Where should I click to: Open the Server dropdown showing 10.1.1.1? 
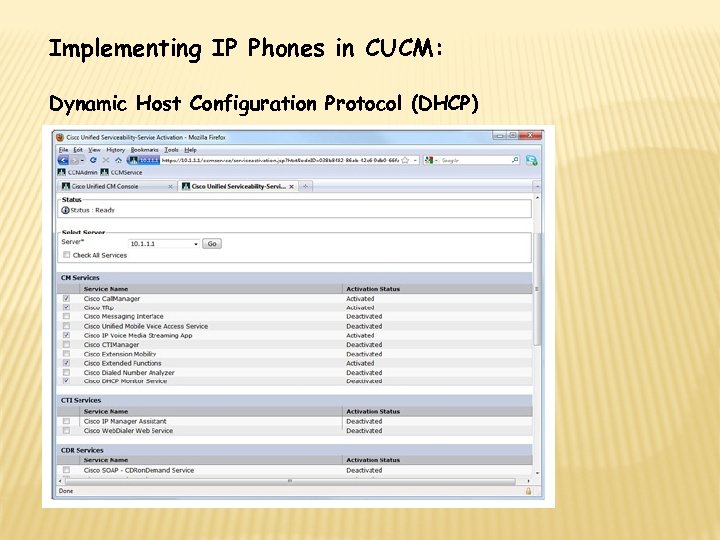pyautogui.click(x=164, y=244)
